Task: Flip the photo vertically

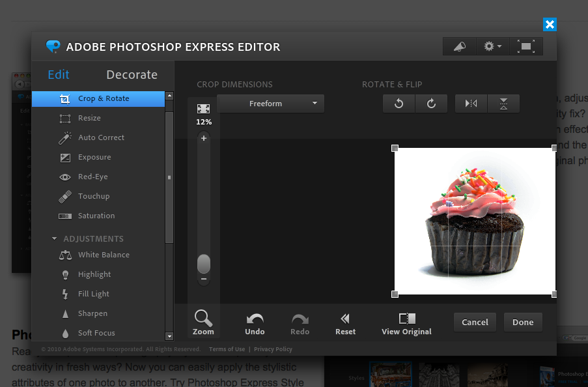Action: coord(503,104)
